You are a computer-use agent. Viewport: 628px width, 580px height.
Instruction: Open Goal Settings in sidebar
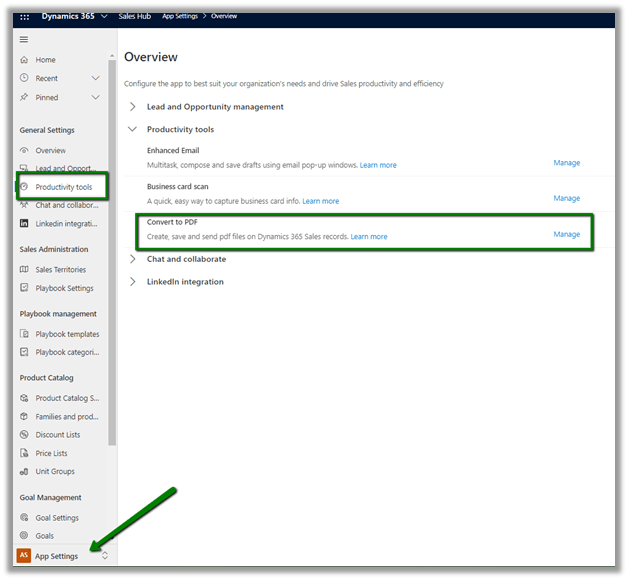(57, 518)
